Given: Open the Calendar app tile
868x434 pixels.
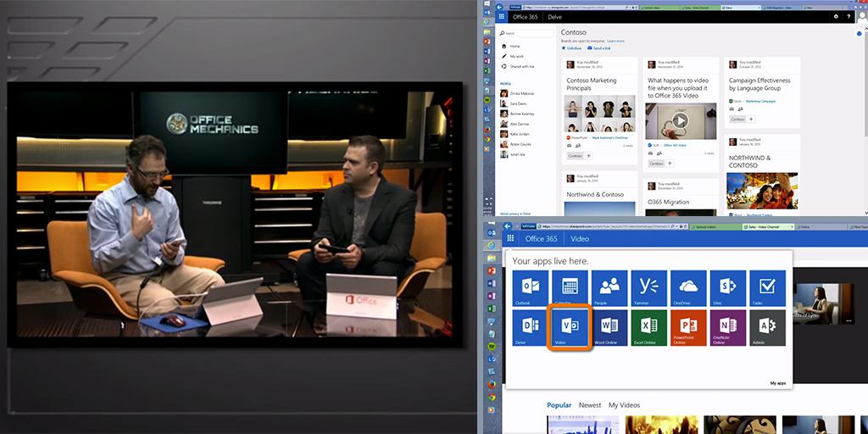Looking at the screenshot, I should pos(570,288).
